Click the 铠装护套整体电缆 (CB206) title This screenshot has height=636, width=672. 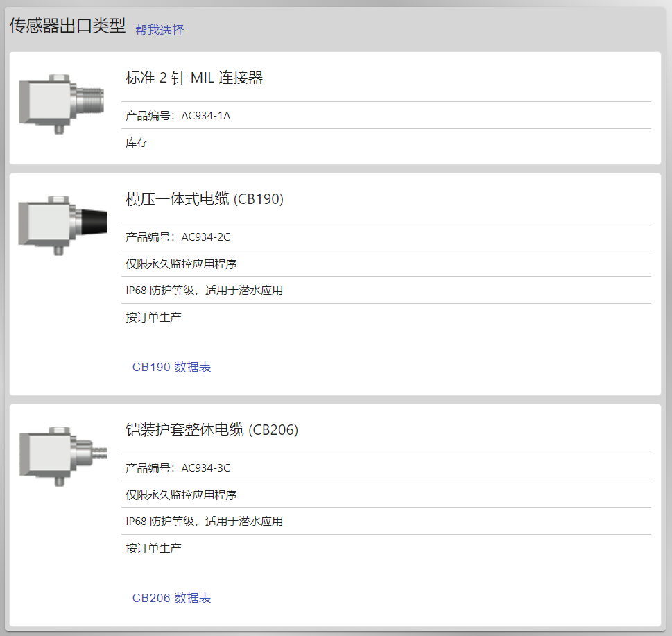click(x=212, y=430)
